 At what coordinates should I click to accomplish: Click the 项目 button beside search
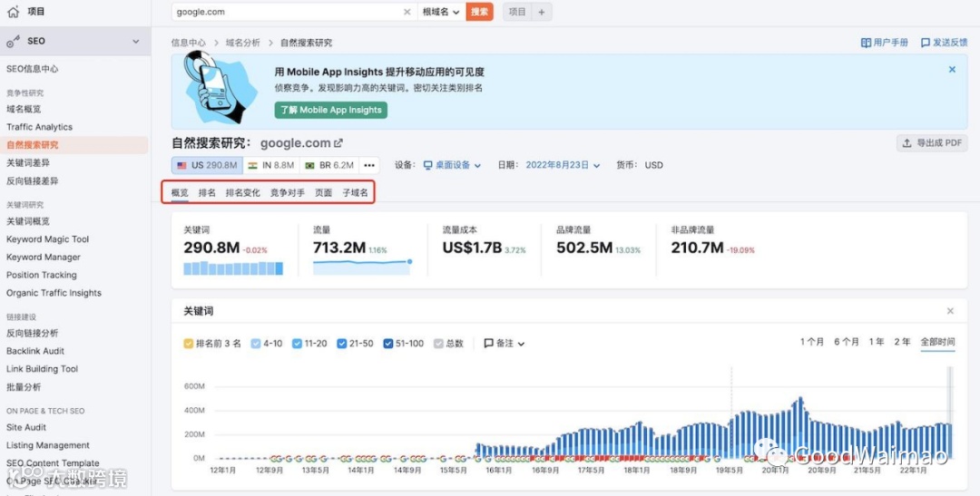[517, 12]
